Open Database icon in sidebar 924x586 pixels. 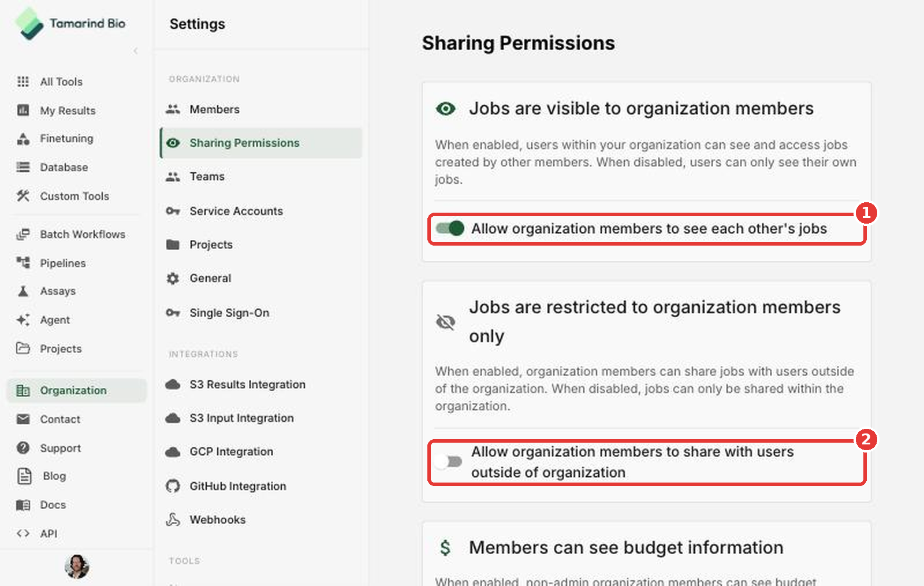23,167
